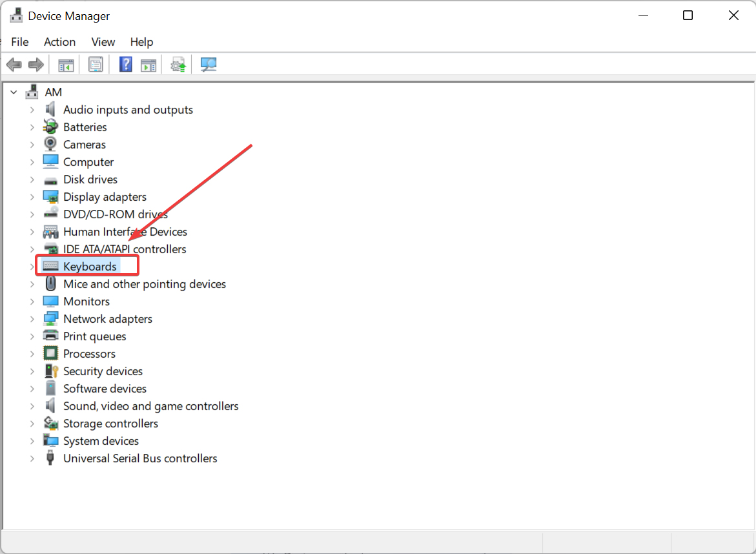Close the Device Manager window

733,15
